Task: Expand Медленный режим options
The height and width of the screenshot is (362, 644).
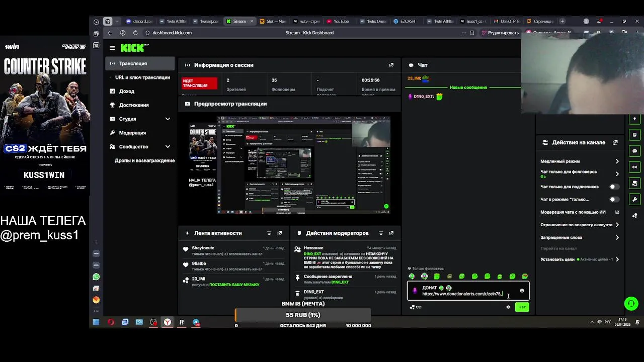Action: [x=617, y=161]
